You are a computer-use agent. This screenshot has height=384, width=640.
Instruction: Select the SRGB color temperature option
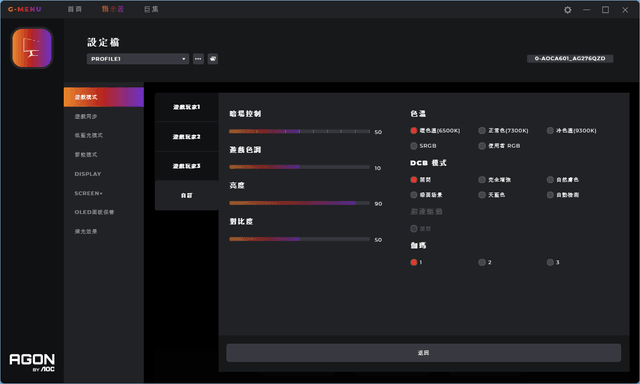(413, 146)
